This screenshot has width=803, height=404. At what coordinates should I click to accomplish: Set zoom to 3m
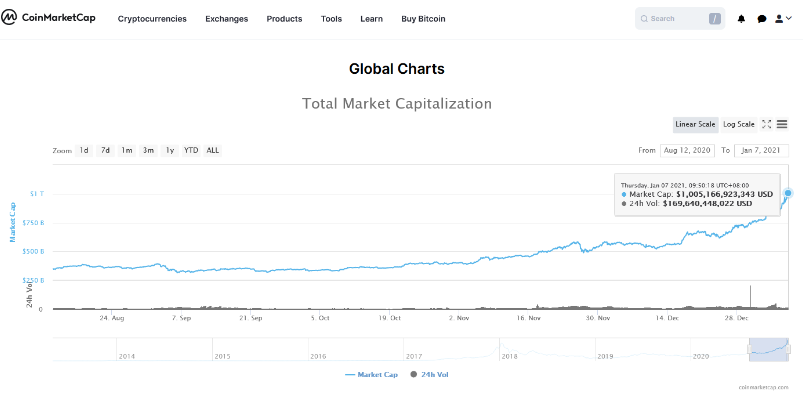click(x=148, y=151)
